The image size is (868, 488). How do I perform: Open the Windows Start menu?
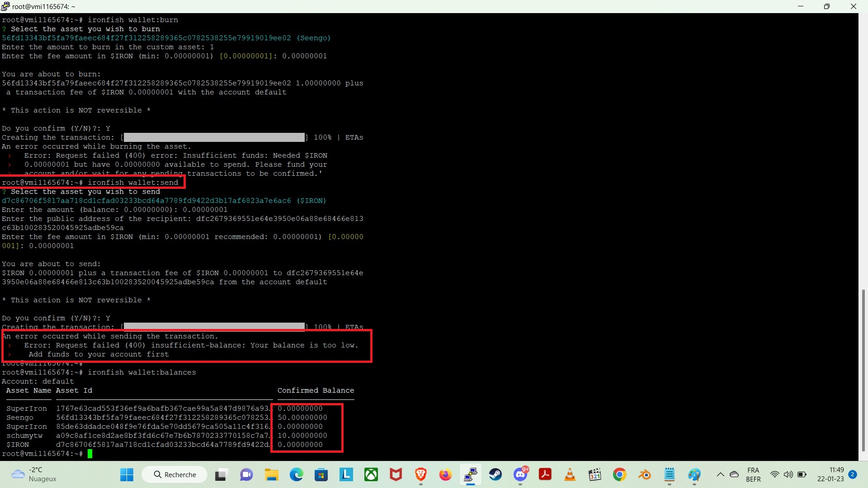[127, 474]
